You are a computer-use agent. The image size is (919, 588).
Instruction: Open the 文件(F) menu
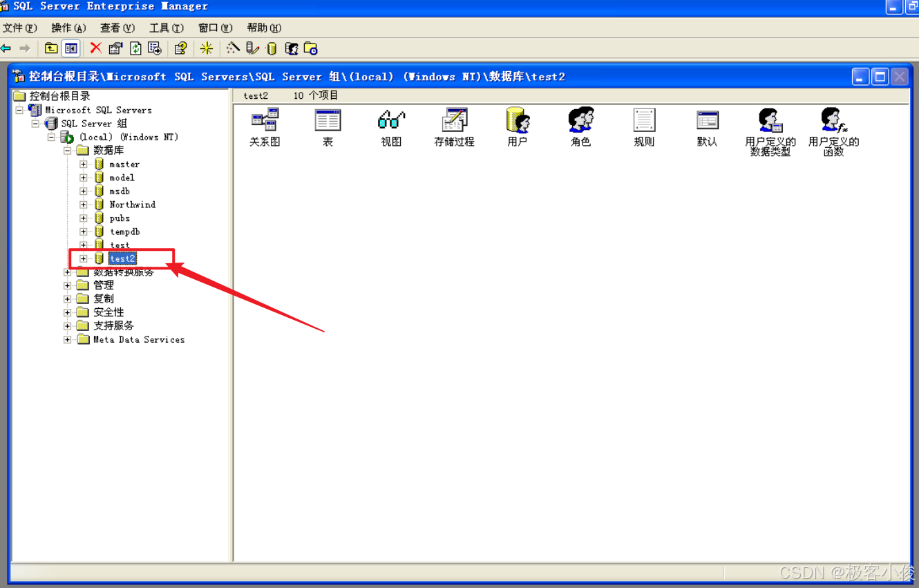[x=19, y=28]
